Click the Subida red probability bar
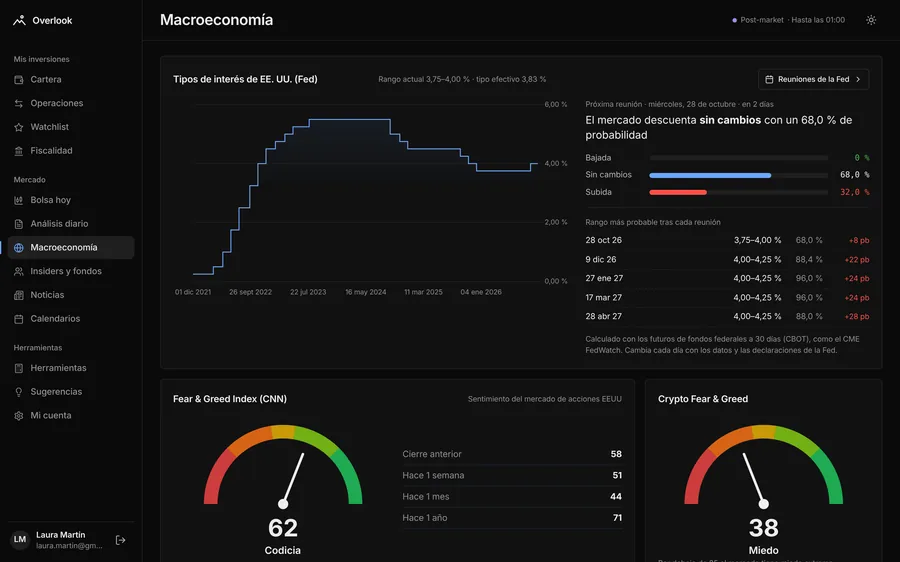 click(x=678, y=192)
